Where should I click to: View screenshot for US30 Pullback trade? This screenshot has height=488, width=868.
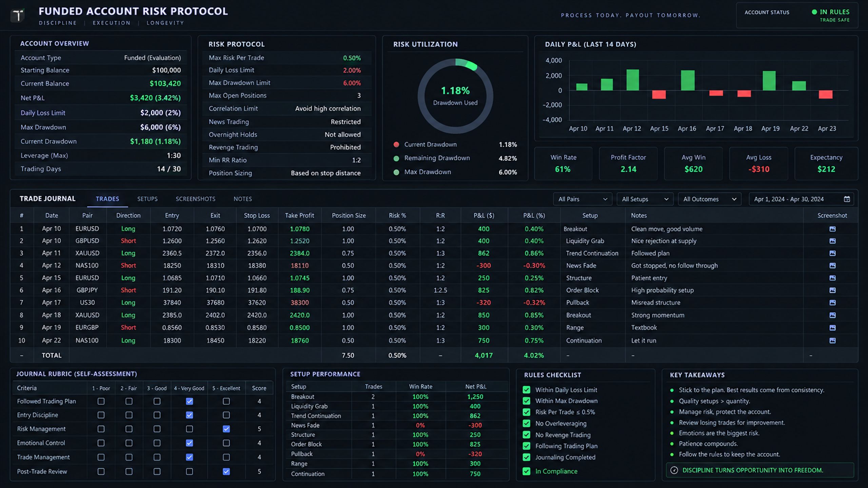point(832,303)
